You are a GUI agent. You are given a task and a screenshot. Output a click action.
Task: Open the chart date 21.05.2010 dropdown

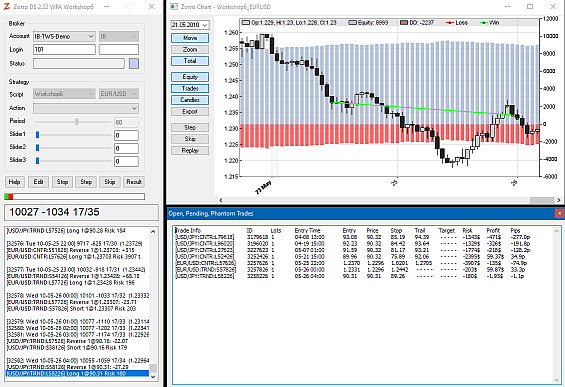(190, 25)
